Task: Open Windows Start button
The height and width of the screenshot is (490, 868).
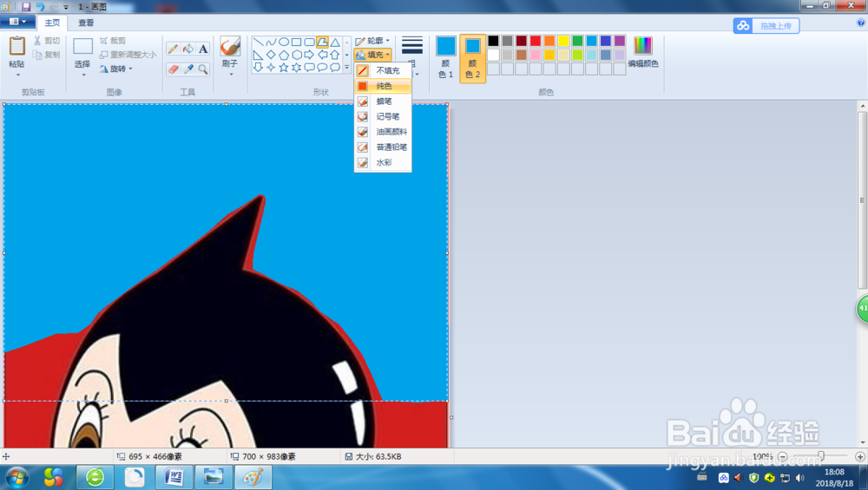Action: point(16,477)
